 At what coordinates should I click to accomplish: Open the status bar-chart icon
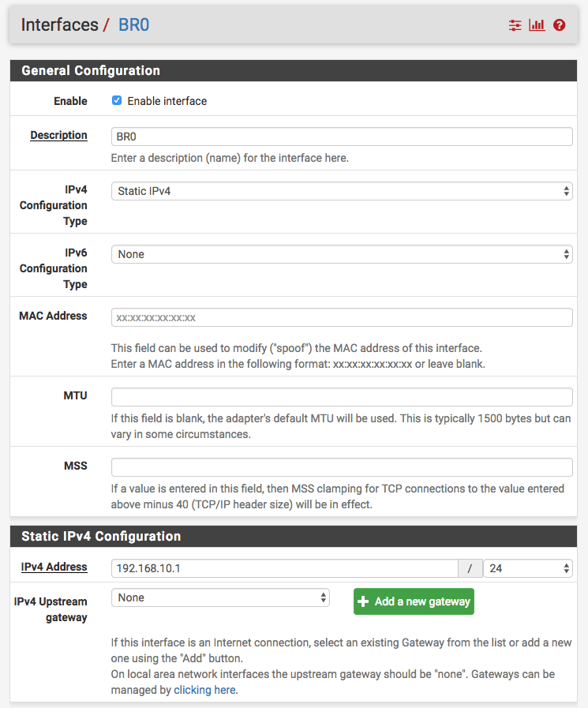click(x=537, y=25)
